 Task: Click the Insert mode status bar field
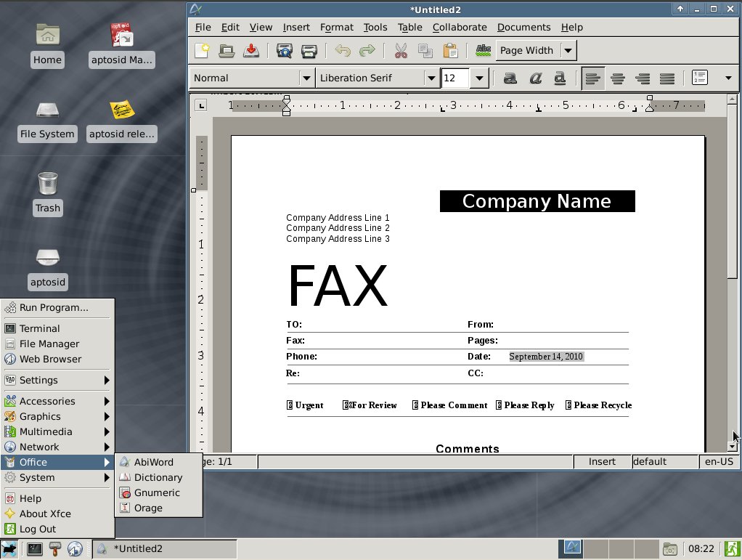tap(602, 461)
